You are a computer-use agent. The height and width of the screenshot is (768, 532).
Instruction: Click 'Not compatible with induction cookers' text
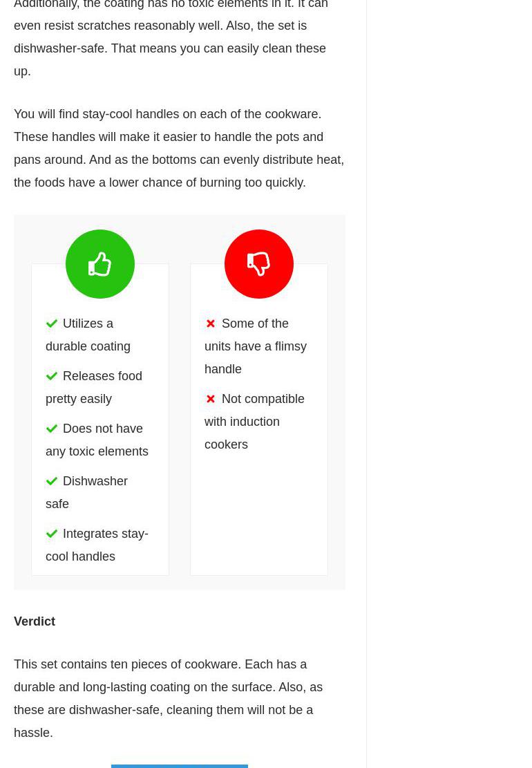pos(254,422)
